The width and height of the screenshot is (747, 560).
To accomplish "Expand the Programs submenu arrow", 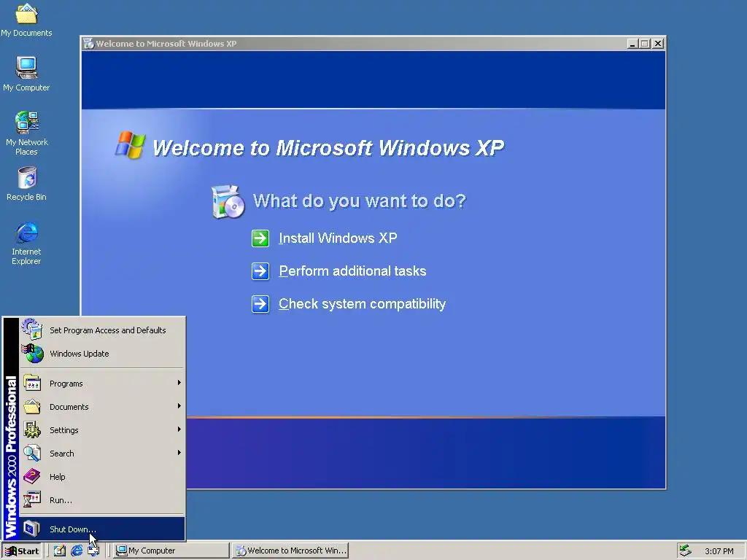I will (179, 383).
